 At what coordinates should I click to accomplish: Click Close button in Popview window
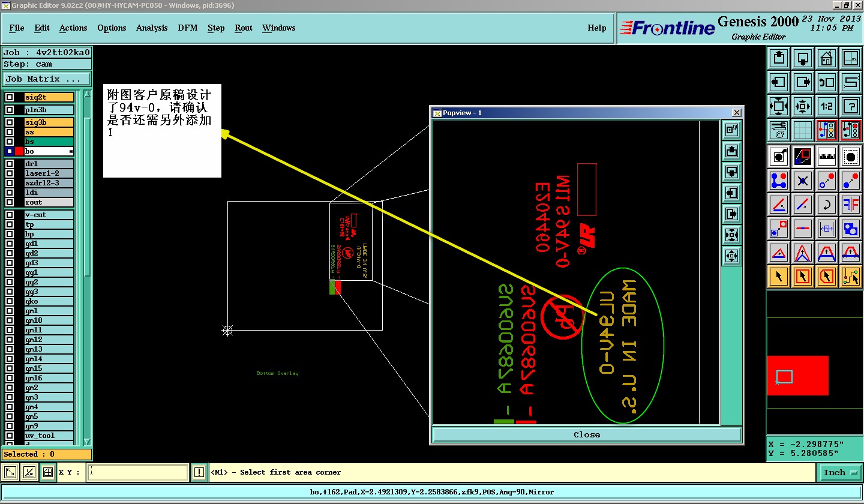(x=587, y=435)
